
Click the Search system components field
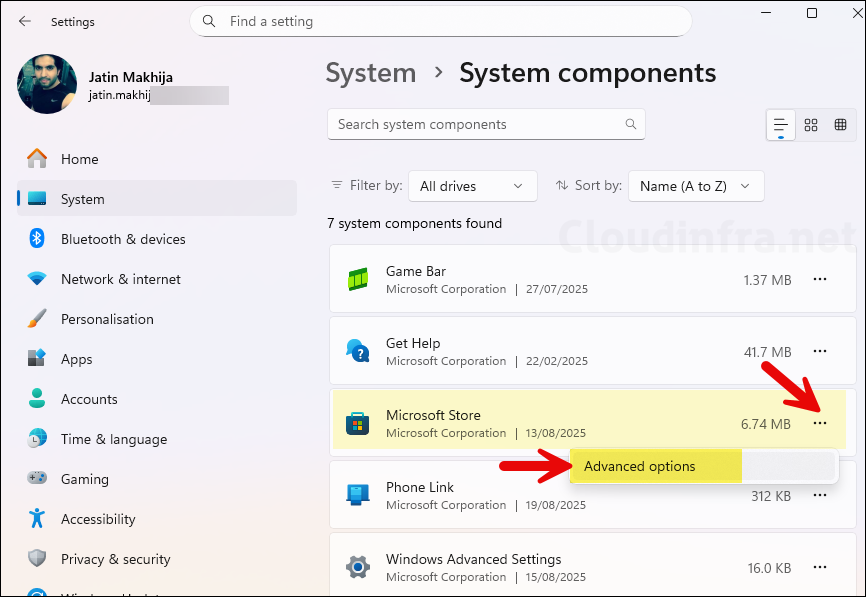point(486,124)
